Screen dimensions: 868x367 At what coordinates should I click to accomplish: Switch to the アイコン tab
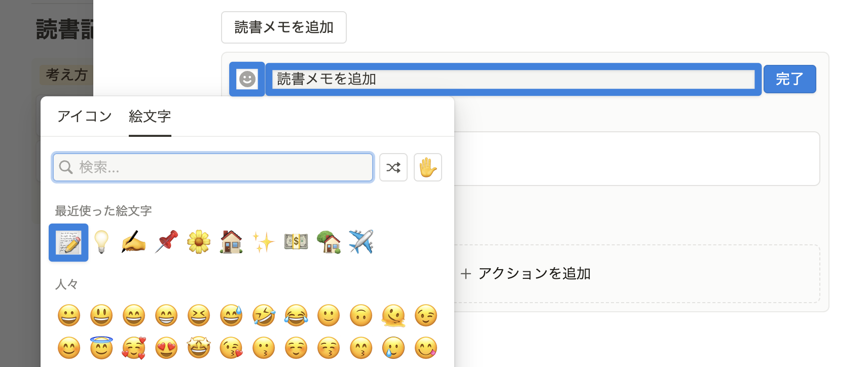coord(85,117)
